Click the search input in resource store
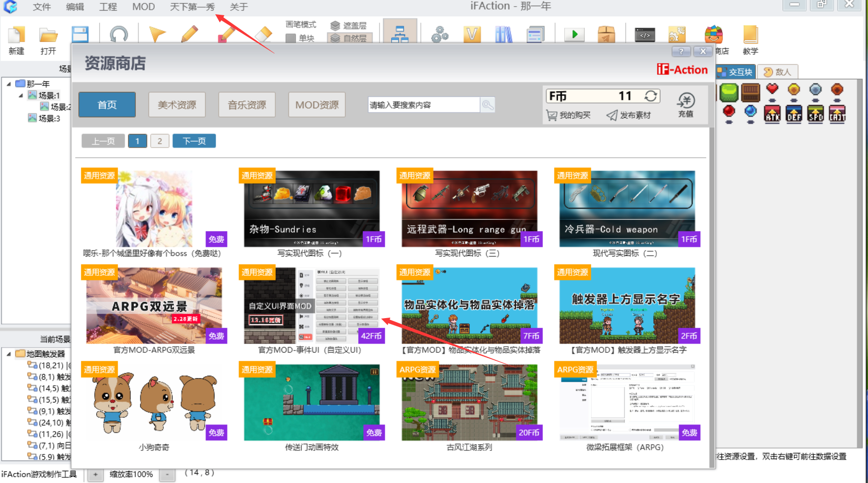Screen dimensions: 868x483 (423, 105)
